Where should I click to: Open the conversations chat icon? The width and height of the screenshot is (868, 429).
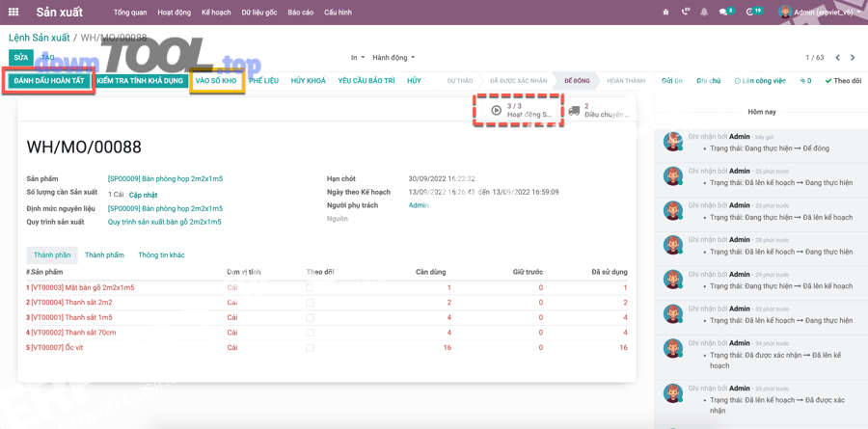(724, 13)
